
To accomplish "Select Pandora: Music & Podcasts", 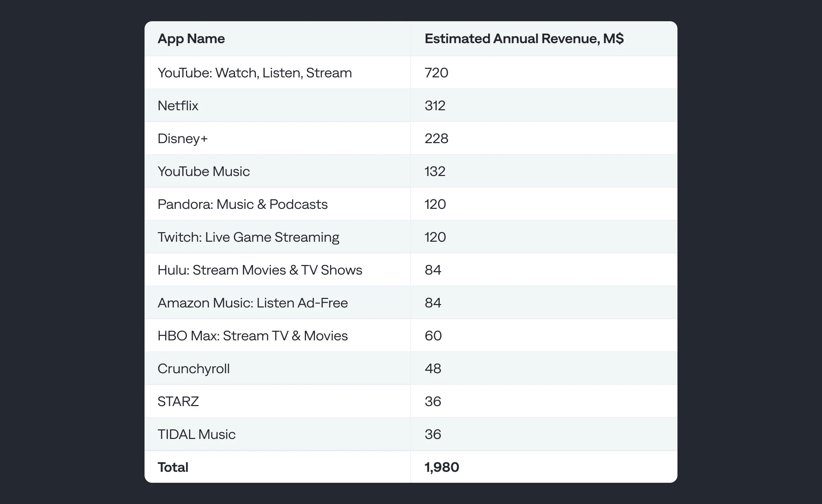I will pos(242,204).
